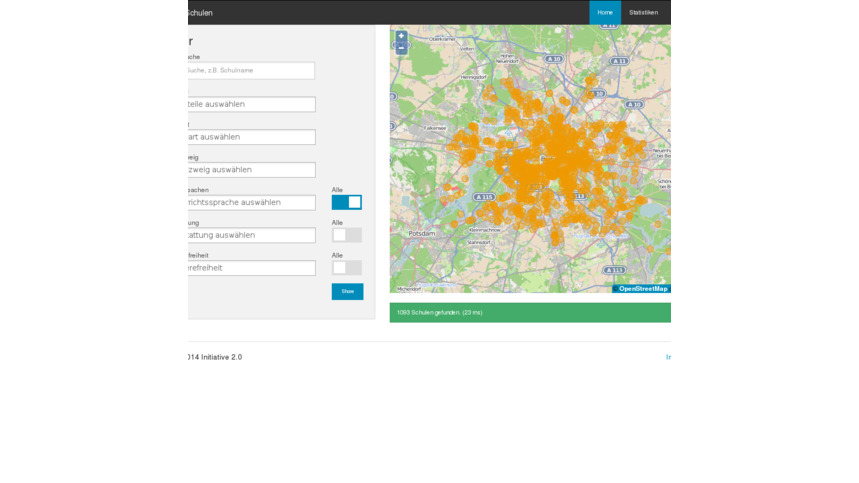Enable the Alle toggle beside the 'stattung auswählen' field
This screenshot has width=859, height=483.
coord(346,235)
